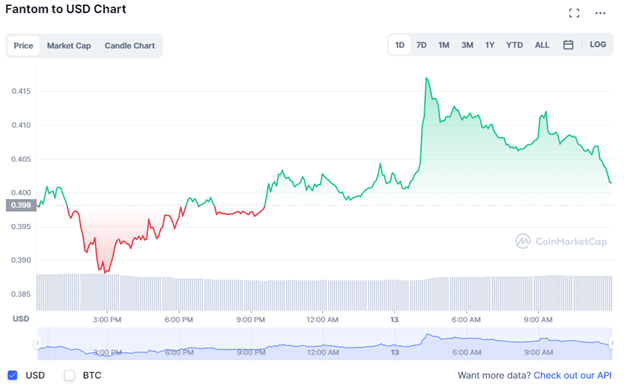This screenshot has width=624, height=389.
Task: Click the 9:00 AM main axis label
Action: click(538, 319)
